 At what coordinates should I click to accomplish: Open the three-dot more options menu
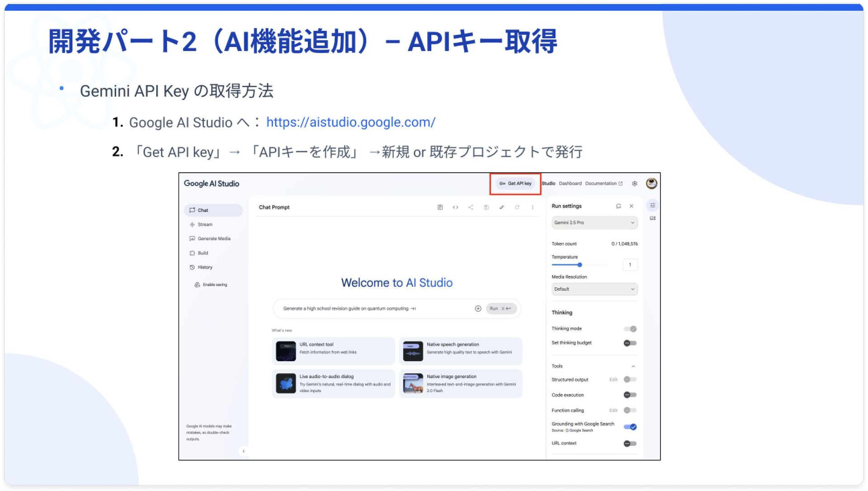coord(533,208)
